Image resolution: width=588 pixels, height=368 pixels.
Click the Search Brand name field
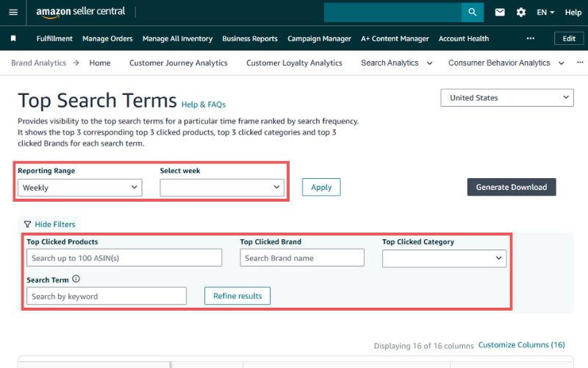point(302,258)
